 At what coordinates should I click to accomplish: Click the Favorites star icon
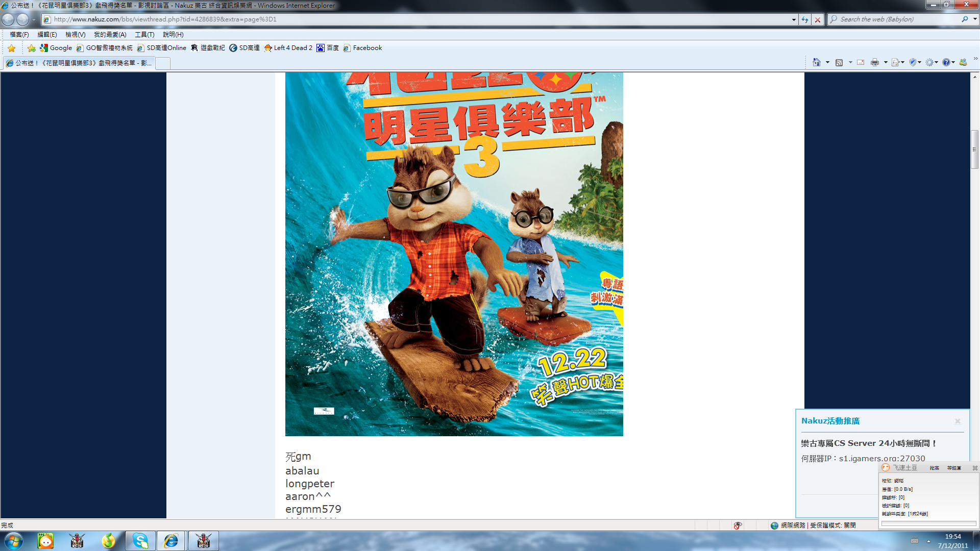[x=11, y=48]
